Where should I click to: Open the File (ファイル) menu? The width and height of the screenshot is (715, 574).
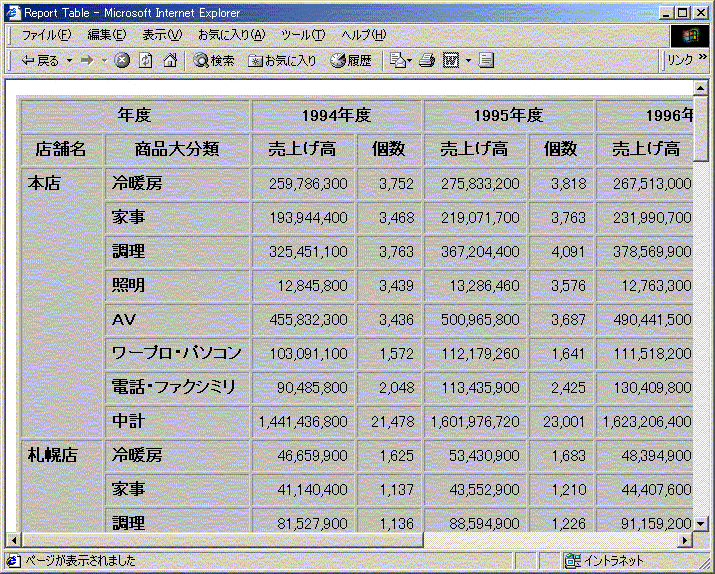tap(47, 35)
